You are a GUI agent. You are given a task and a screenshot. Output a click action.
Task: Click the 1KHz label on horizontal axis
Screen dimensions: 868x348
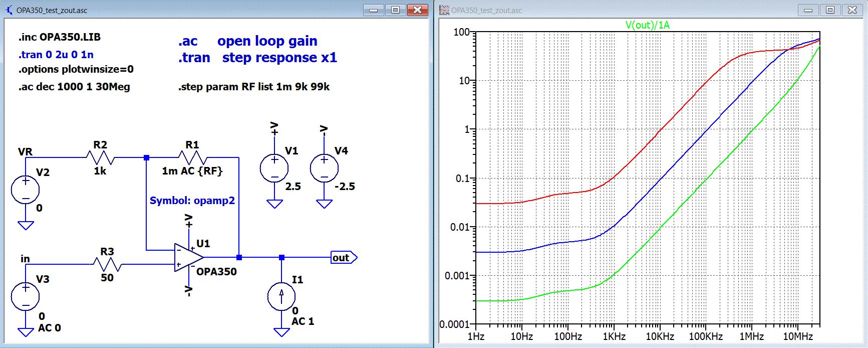click(614, 336)
